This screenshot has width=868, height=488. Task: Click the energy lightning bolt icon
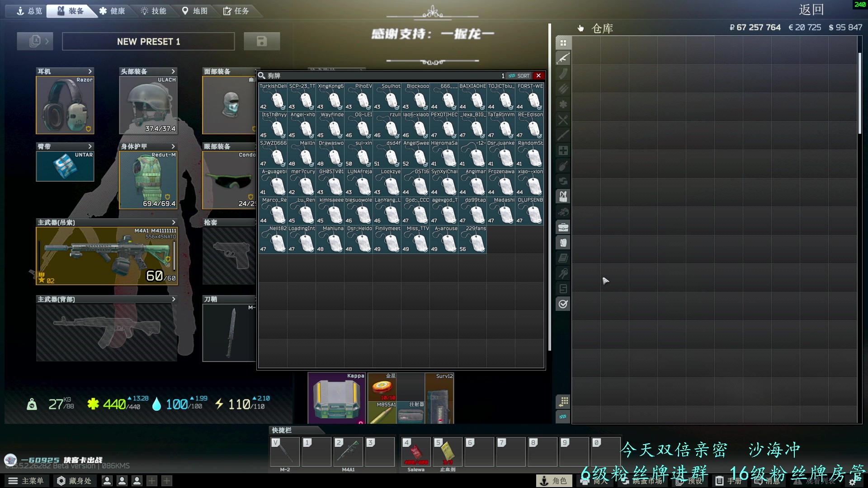tap(219, 404)
